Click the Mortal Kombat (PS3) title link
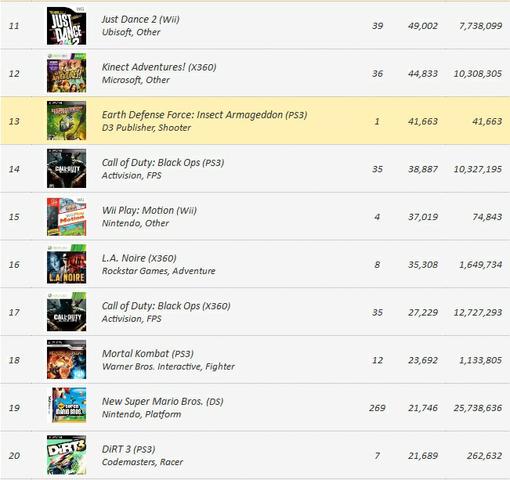Viewport: 510px width, 480px height. pos(148,354)
